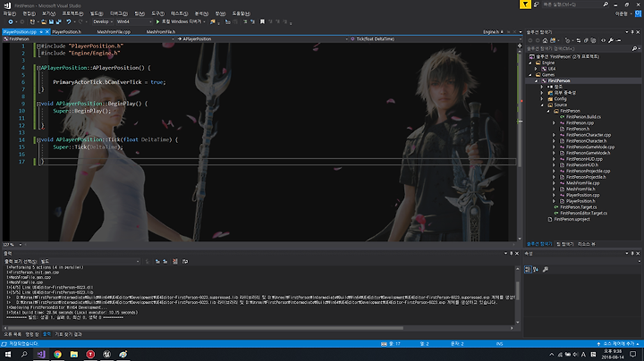Switch to MeshFromFile.h editor tab
The width and height of the screenshot is (644, 361).
(161, 31)
